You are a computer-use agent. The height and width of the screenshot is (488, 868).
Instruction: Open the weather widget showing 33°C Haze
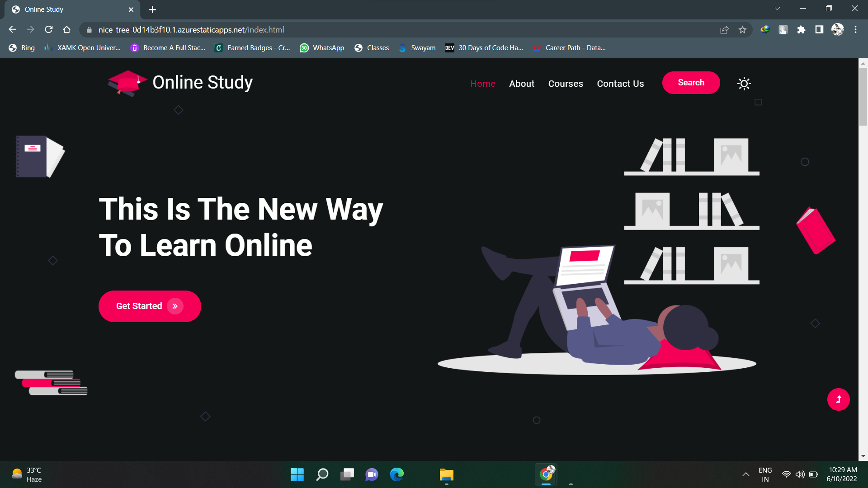click(27, 474)
